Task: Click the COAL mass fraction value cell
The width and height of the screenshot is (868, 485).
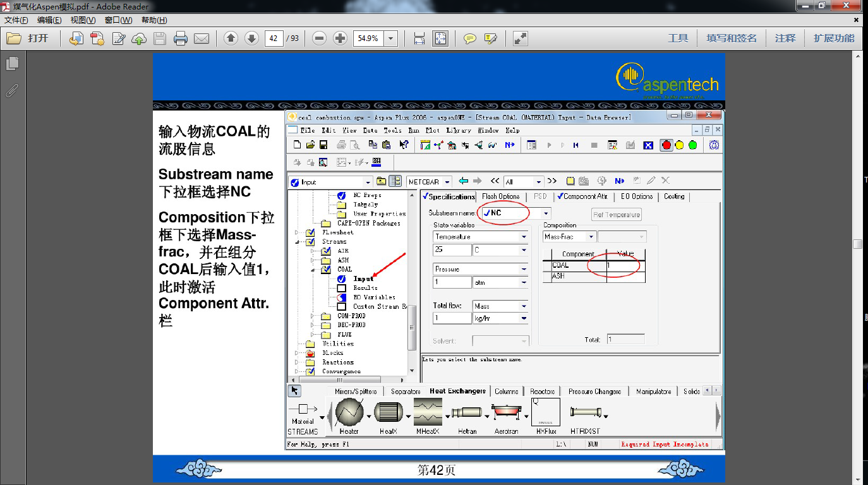Action: pos(625,266)
